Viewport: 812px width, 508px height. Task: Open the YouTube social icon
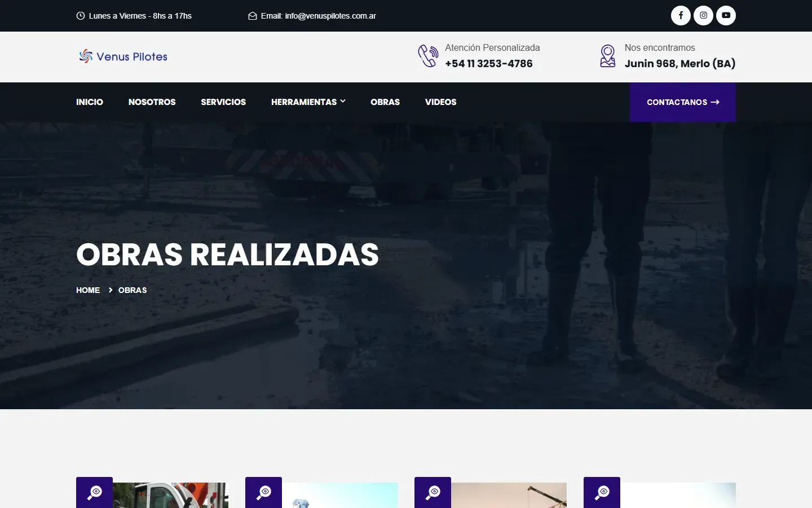point(726,16)
